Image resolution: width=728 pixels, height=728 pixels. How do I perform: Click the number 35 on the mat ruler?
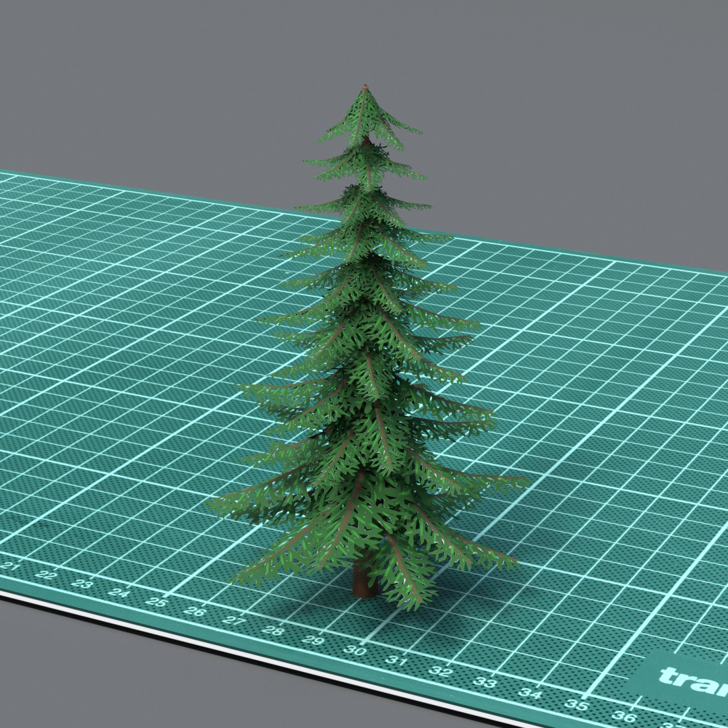point(576,705)
